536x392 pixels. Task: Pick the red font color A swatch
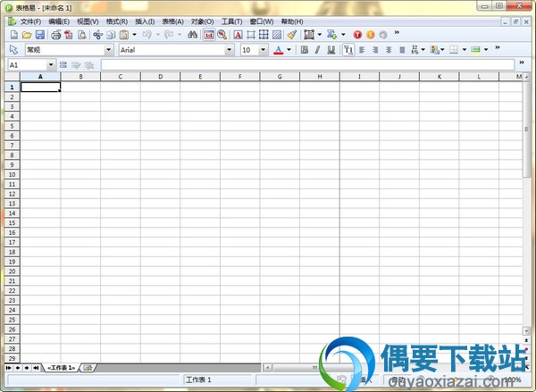click(279, 50)
